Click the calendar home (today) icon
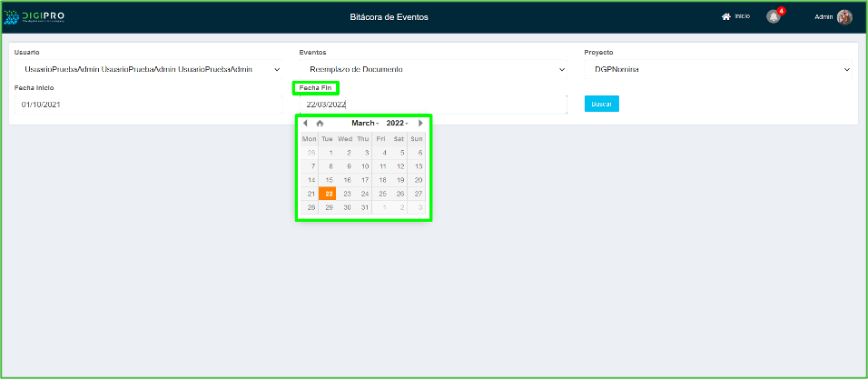Viewport: 868px width, 380px height. 320,123
